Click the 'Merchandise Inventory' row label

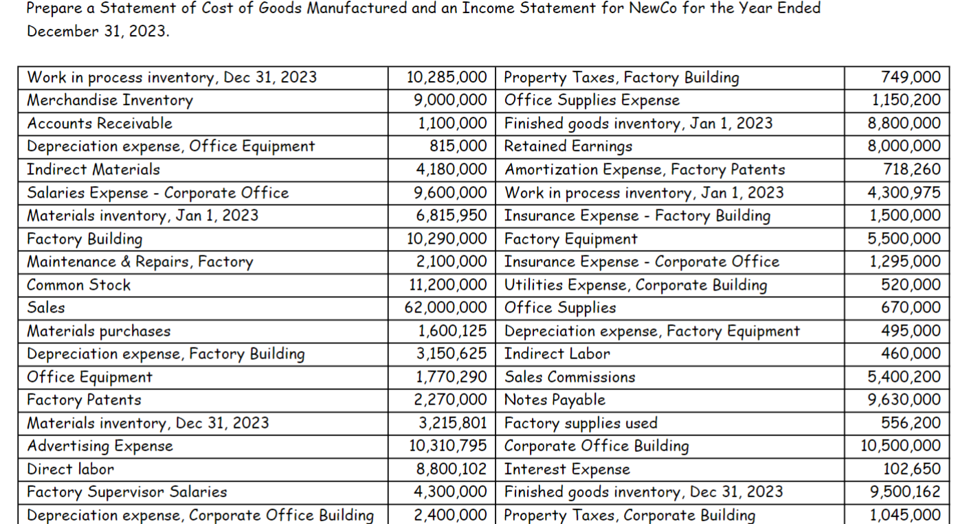110,100
